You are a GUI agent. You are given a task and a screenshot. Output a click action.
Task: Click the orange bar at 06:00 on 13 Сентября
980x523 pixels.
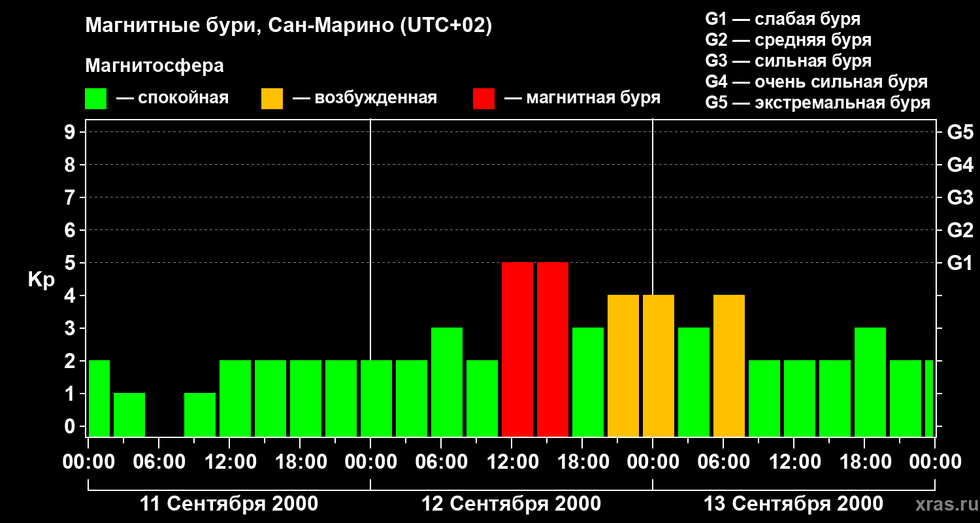click(x=729, y=366)
